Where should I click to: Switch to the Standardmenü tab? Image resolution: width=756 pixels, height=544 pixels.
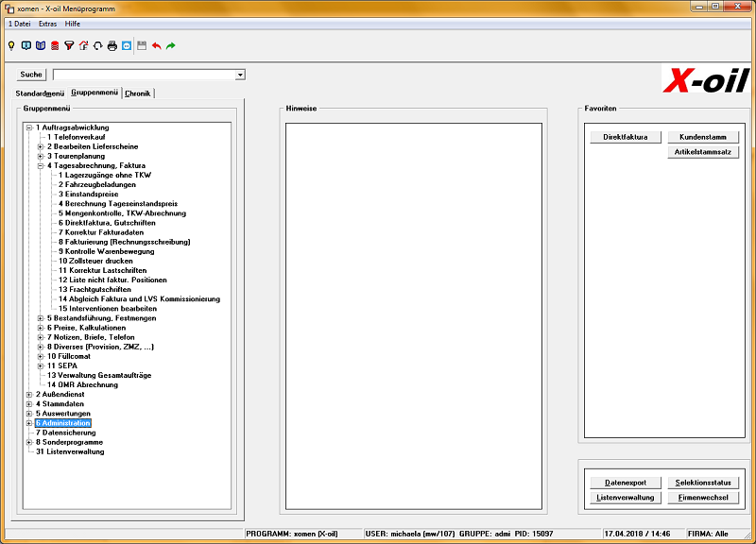point(40,93)
